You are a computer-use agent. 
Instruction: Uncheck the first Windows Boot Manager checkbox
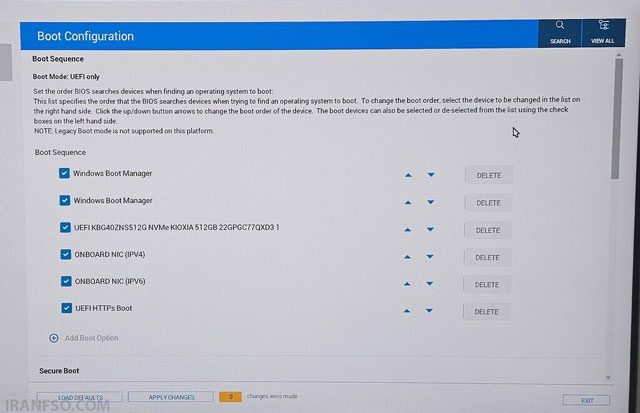click(64, 173)
